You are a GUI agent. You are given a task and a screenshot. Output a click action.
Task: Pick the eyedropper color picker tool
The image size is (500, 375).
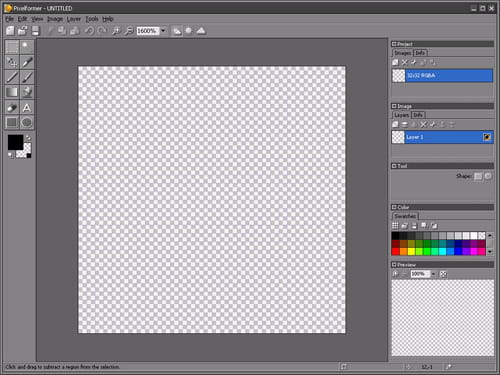[x=27, y=62]
